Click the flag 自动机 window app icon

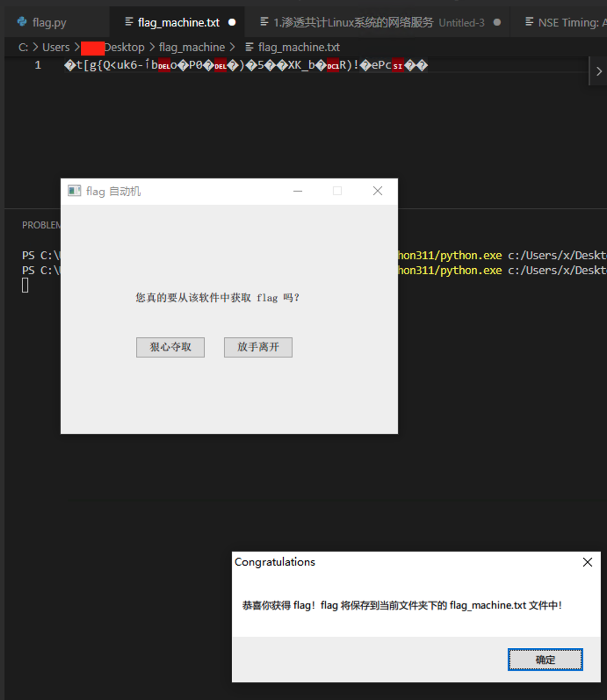pyautogui.click(x=74, y=191)
